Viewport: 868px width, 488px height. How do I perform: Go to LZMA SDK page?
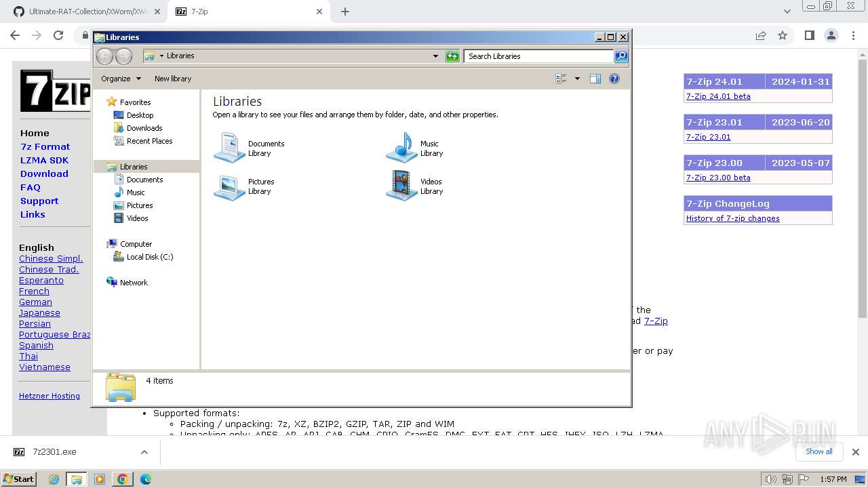tap(44, 160)
